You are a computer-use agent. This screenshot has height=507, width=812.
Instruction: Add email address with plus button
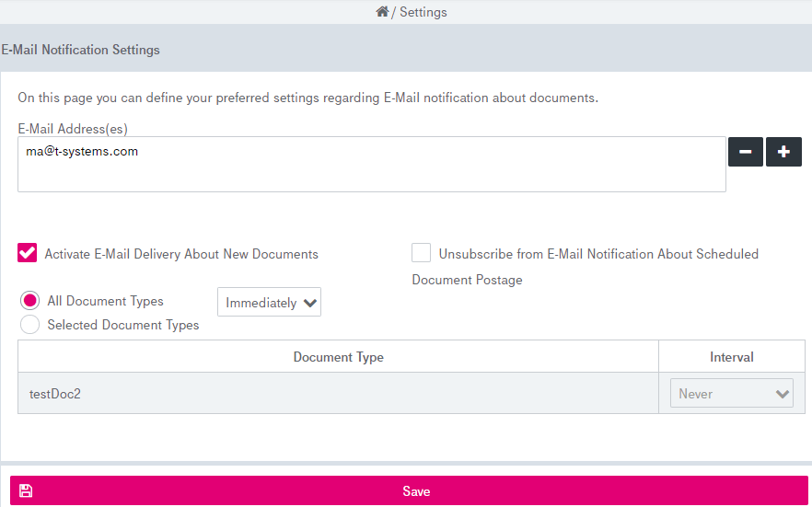783,152
